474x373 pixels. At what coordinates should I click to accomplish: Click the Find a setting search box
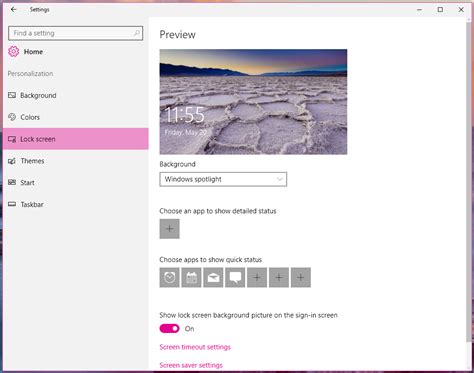click(76, 33)
